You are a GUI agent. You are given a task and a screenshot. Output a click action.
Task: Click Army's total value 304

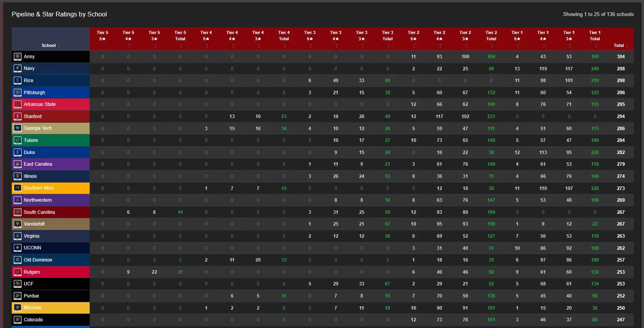tap(621, 57)
